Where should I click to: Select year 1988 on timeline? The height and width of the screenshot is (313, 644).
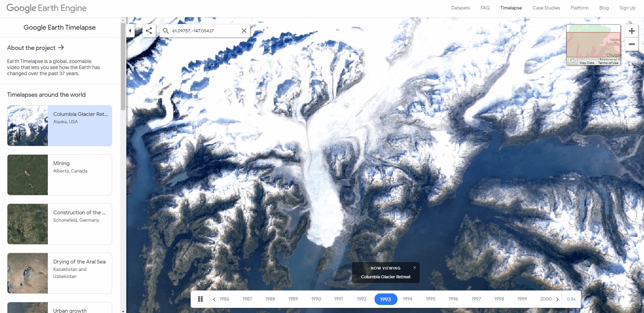click(270, 299)
